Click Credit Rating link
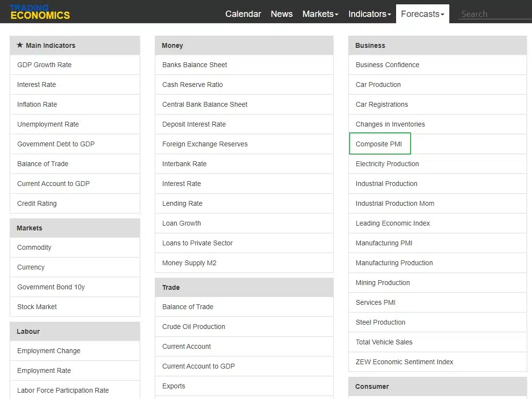532x399 pixels. [x=37, y=203]
